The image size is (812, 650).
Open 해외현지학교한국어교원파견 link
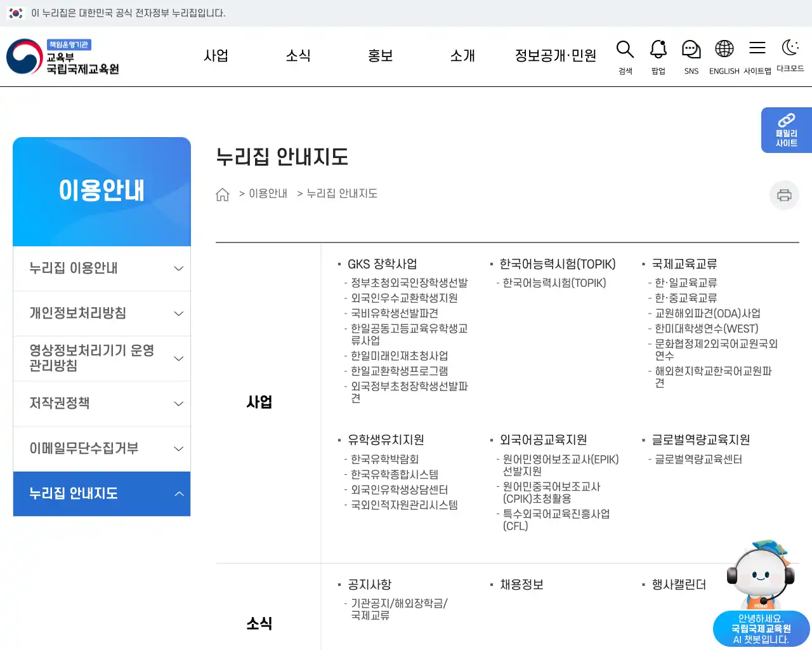[713, 377]
